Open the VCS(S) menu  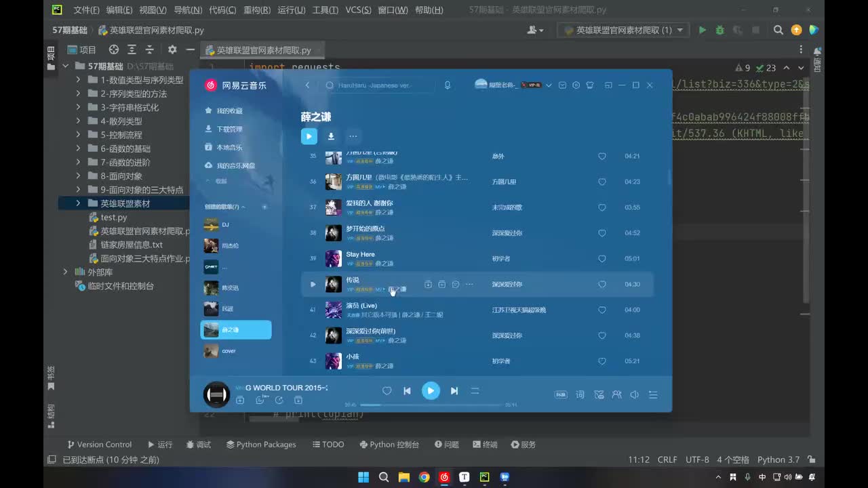(358, 10)
